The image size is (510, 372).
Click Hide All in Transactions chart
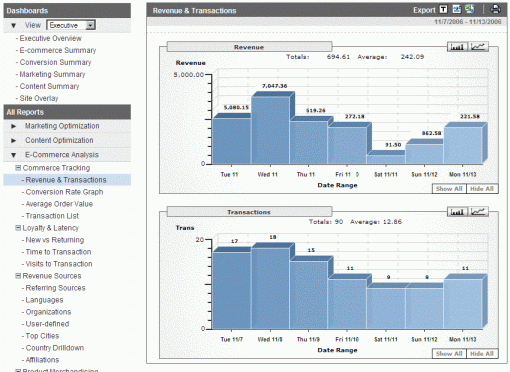click(482, 354)
